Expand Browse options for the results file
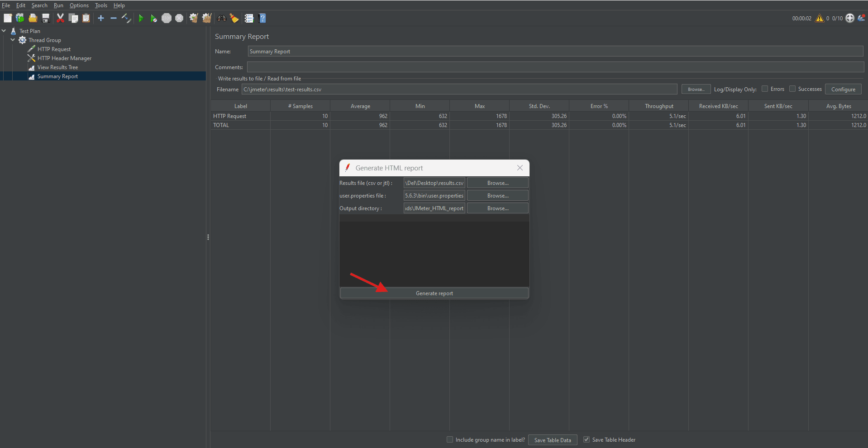 click(497, 183)
